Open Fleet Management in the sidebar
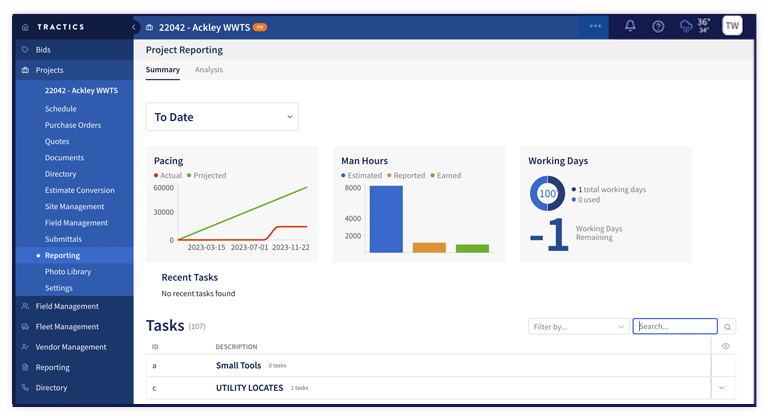Viewport: 768px width, 419px height. [67, 327]
